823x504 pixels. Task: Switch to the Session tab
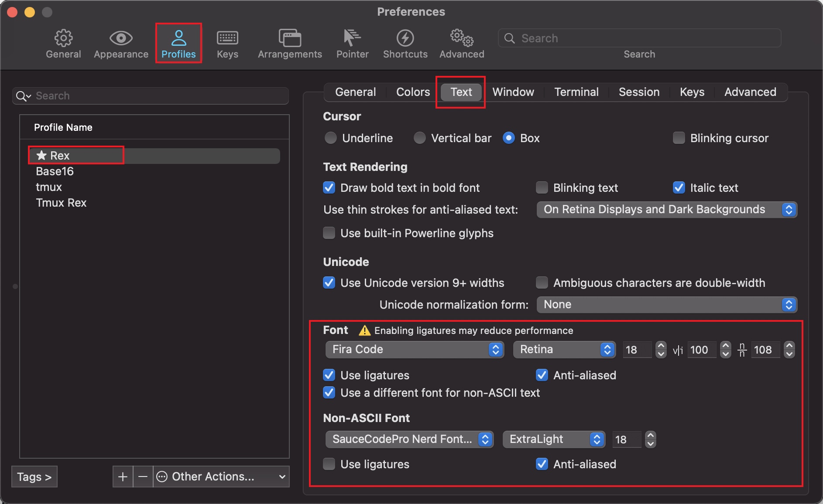click(x=639, y=92)
